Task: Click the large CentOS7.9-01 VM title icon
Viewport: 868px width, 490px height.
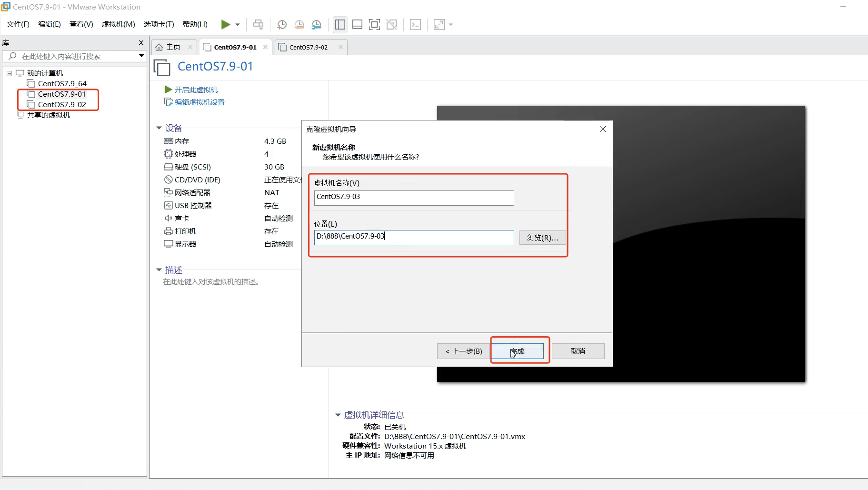Action: 162,67
